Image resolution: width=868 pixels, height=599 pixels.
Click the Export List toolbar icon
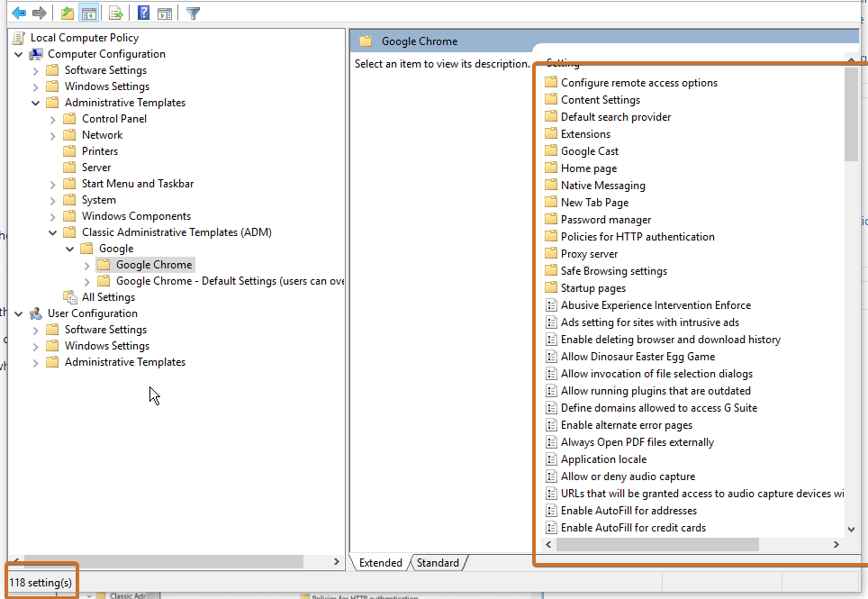click(x=115, y=13)
